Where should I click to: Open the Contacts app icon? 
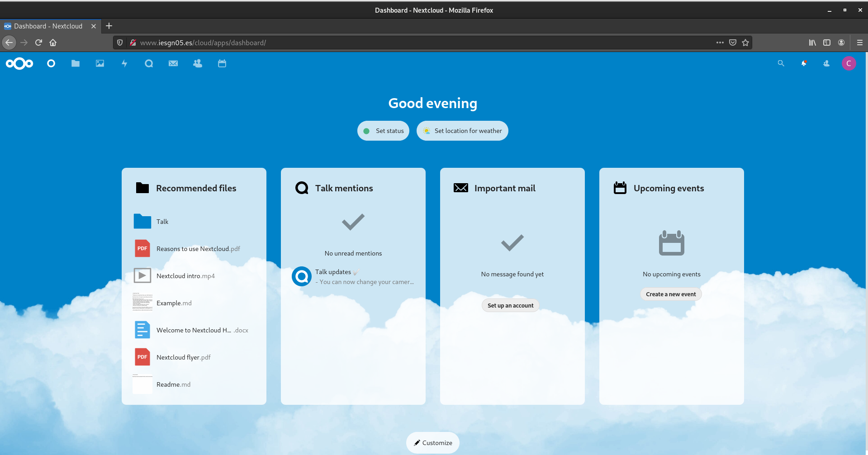point(198,64)
